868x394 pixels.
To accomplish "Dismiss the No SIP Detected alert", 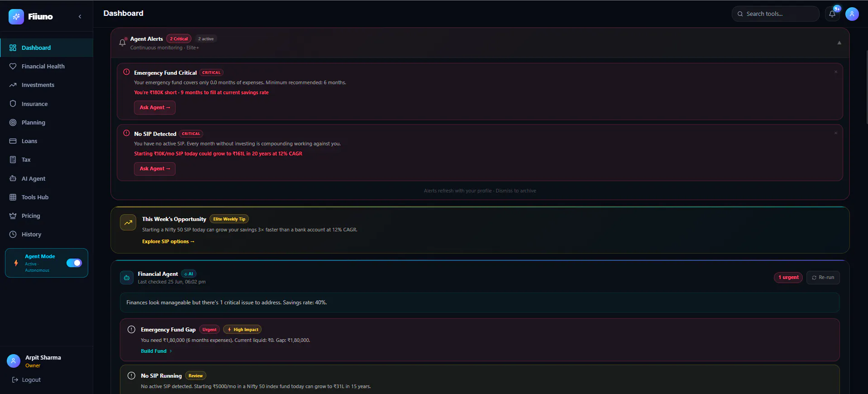I will coord(836,133).
